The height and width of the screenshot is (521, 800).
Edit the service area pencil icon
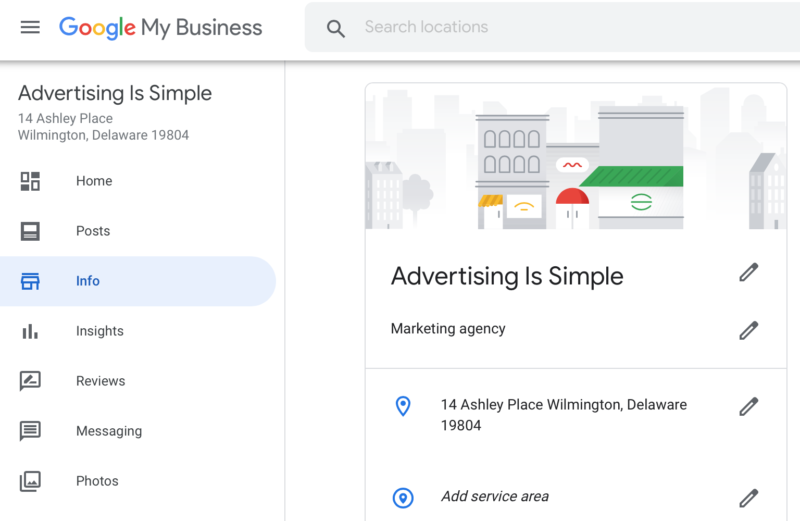click(748, 498)
